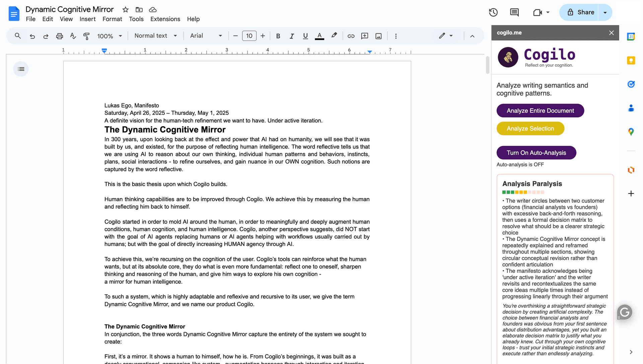Print the document
Screen dimensions: 643x364
pos(60,36)
